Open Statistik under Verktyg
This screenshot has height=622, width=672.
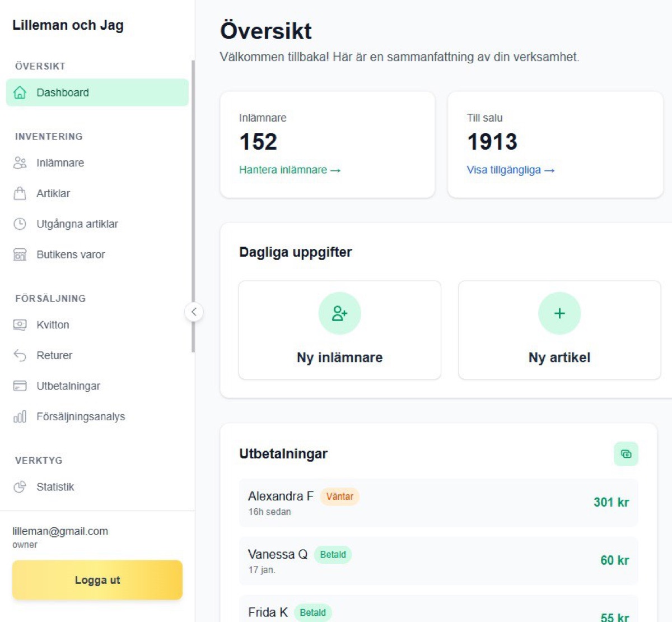97,486
